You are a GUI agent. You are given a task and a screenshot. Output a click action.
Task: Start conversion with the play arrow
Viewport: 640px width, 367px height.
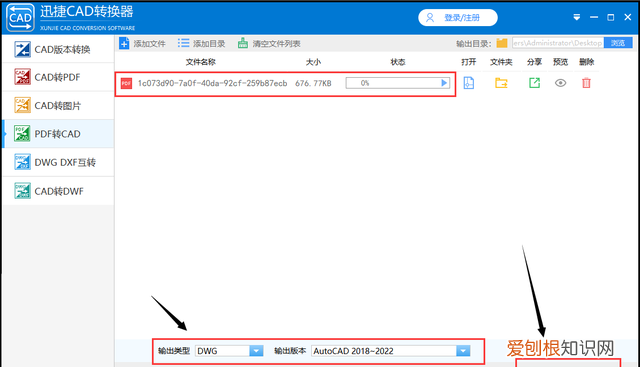pos(444,83)
